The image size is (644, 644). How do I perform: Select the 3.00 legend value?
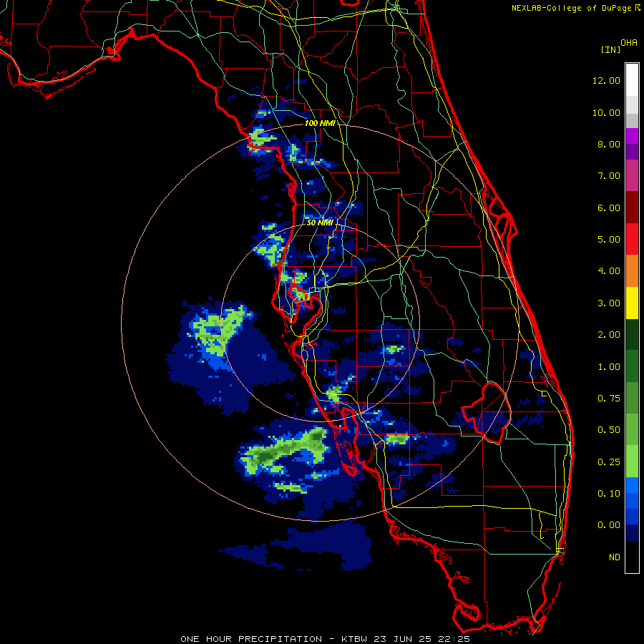pyautogui.click(x=609, y=303)
